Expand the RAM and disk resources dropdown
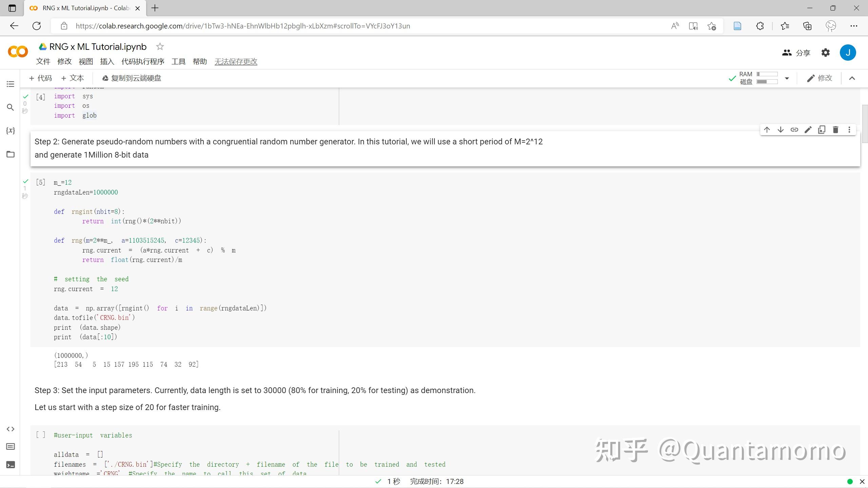868x488 pixels. [787, 78]
